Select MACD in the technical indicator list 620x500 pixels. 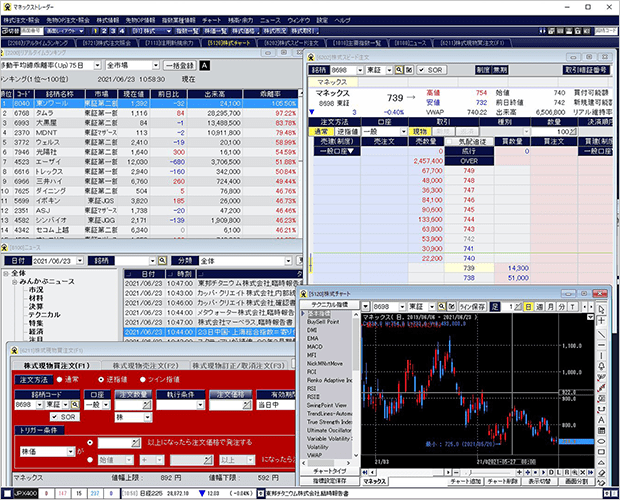coord(315,347)
